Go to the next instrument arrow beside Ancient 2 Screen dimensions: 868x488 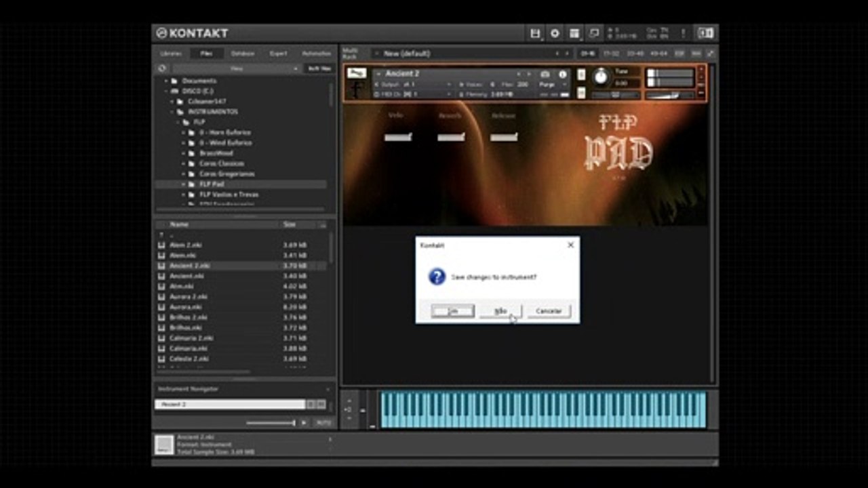point(530,74)
